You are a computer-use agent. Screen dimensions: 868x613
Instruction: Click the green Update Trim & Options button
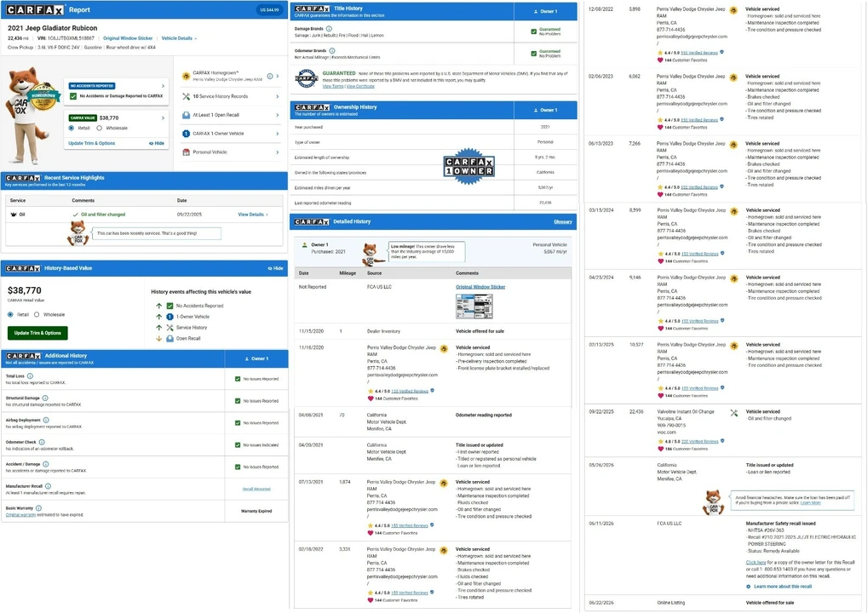pos(37,333)
